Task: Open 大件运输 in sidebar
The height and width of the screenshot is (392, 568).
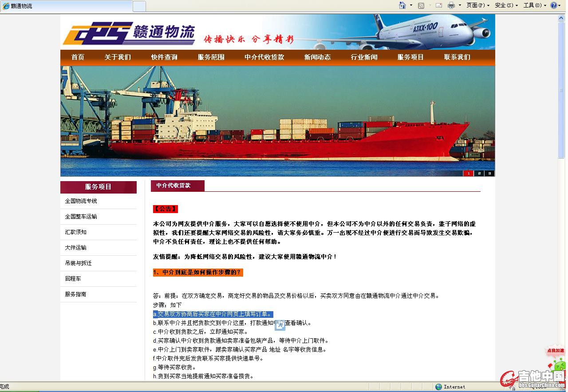Action: click(75, 248)
